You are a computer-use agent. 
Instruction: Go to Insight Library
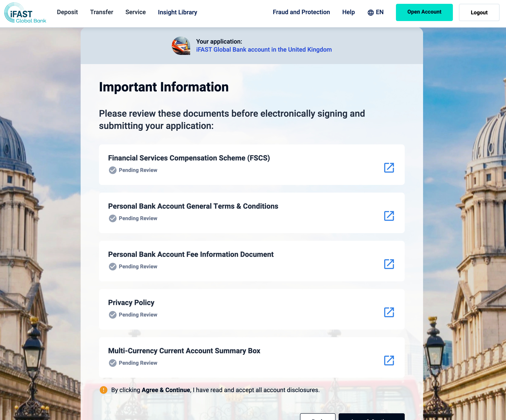[177, 12]
